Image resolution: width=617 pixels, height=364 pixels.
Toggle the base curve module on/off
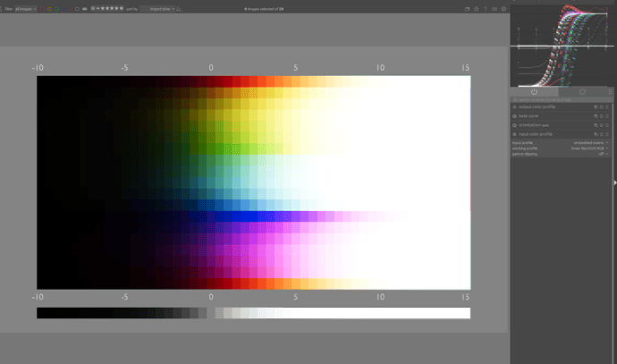(515, 115)
